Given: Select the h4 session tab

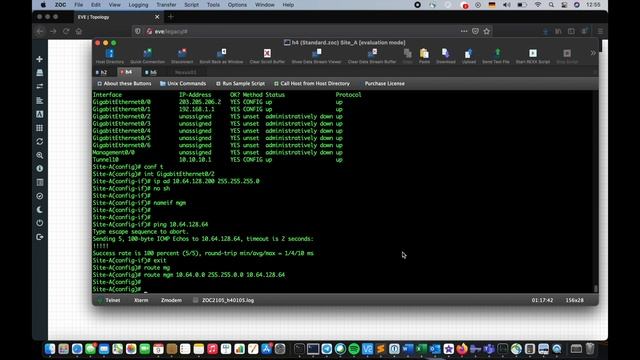Looking at the screenshot, I should (128, 72).
